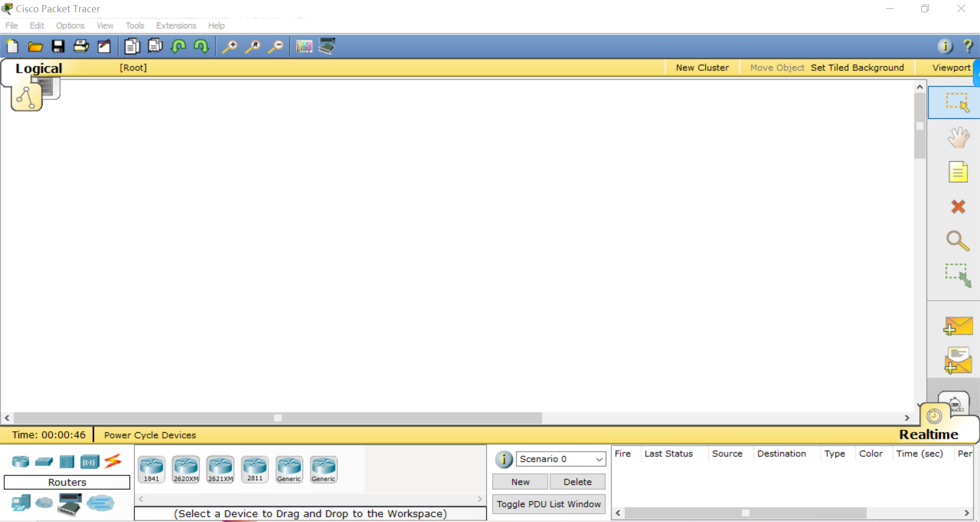Select the Connections lightning bolt icon

point(113,461)
